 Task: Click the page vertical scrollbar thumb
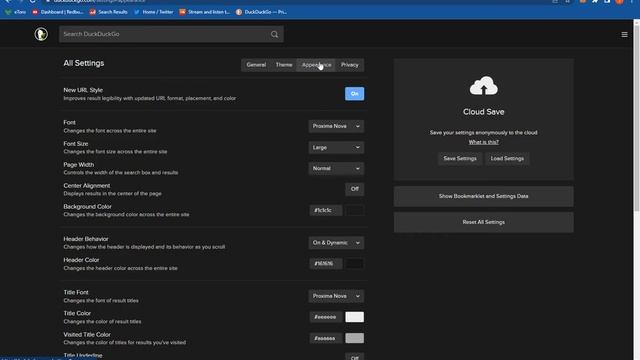[636, 118]
